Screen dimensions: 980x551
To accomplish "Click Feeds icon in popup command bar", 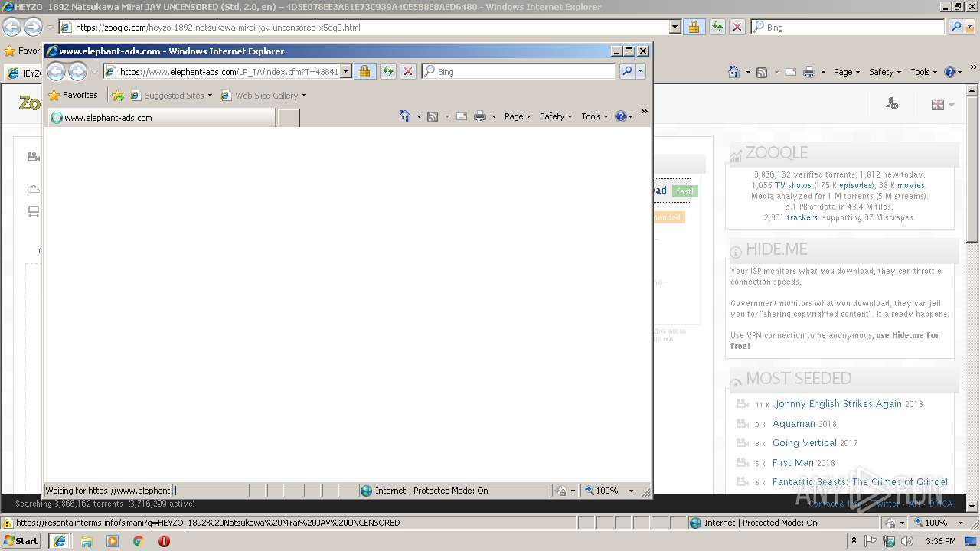I will 433,116.
